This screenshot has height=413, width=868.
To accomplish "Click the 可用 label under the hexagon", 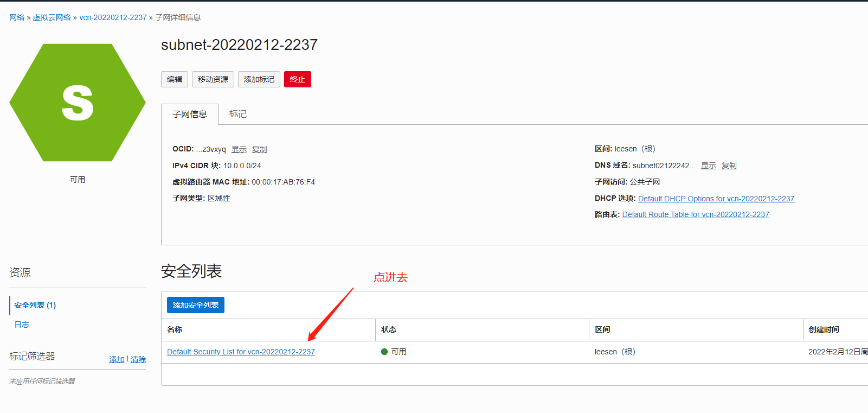I will [x=78, y=180].
